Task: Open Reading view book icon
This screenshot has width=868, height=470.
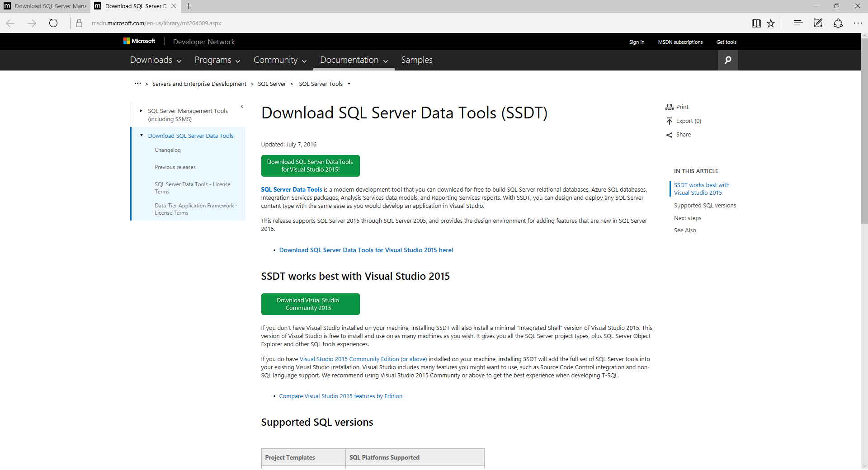Action: coord(756,23)
